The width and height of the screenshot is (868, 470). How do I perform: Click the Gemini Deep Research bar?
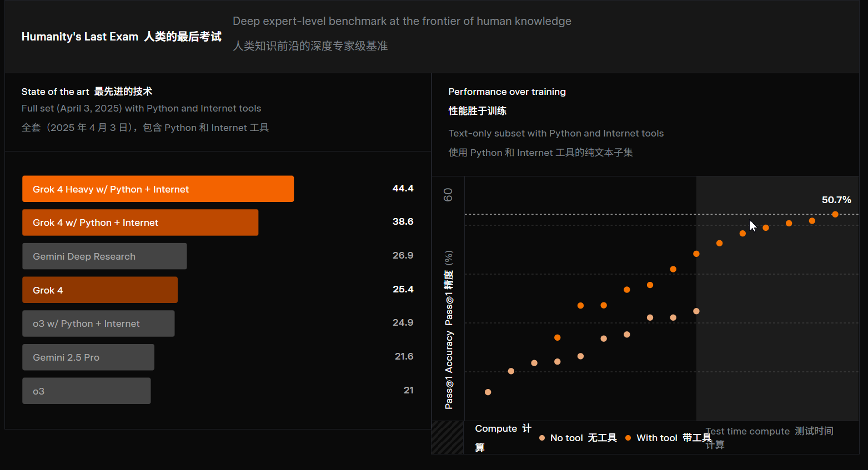pos(104,256)
